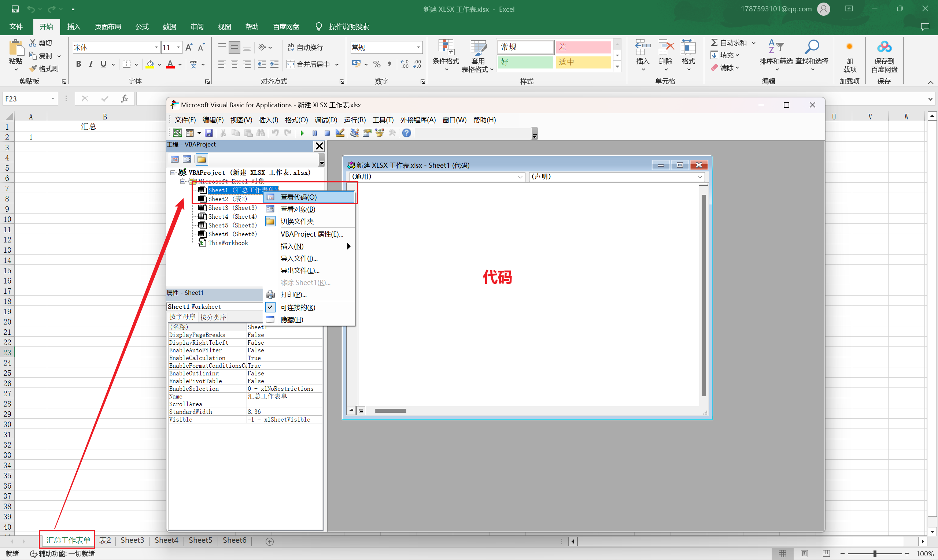This screenshot has height=560, width=938.
Task: Click the 排序和筛选 button
Action: click(x=776, y=56)
